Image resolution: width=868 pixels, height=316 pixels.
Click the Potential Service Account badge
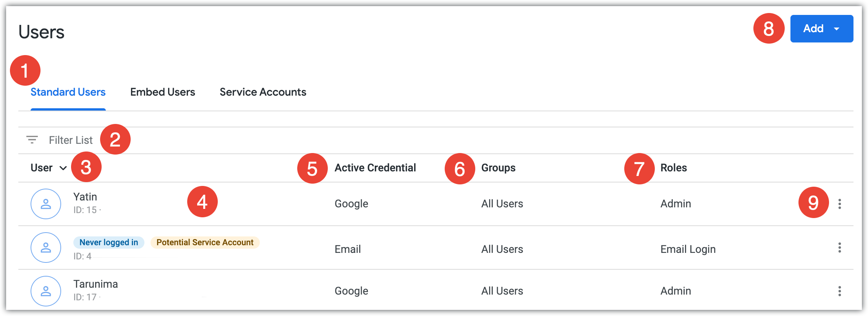[x=205, y=243]
